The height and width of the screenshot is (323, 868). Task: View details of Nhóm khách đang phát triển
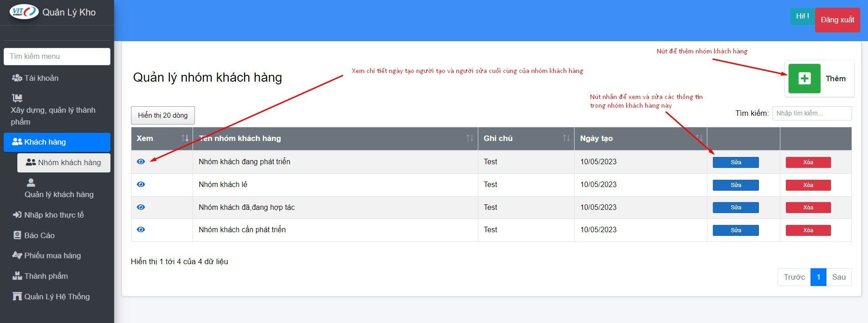141,161
